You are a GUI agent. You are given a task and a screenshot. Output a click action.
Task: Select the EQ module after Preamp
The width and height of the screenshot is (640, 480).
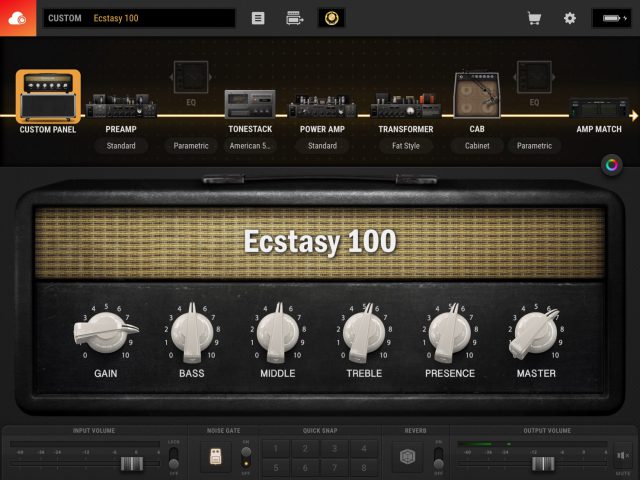pos(191,78)
